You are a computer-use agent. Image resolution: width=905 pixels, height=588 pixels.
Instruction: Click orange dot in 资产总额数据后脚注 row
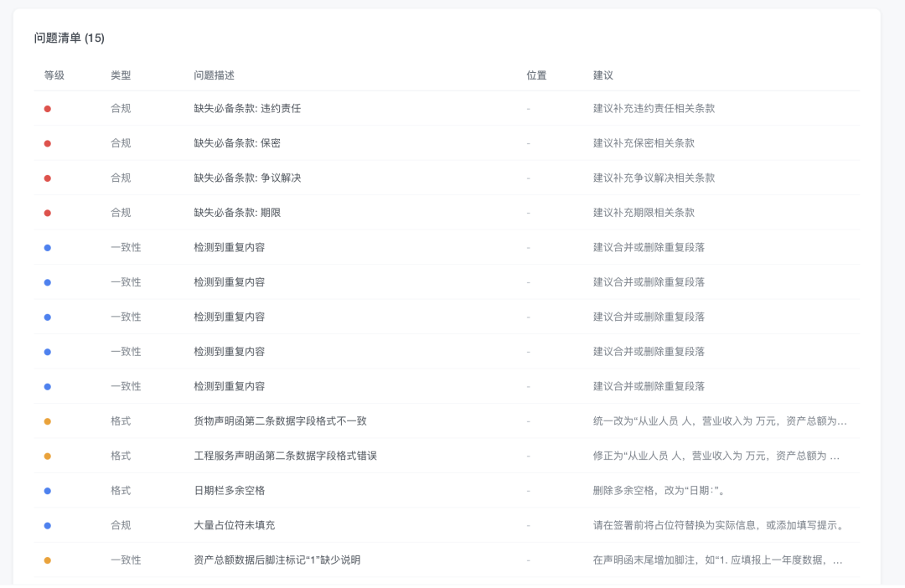pyautogui.click(x=48, y=560)
